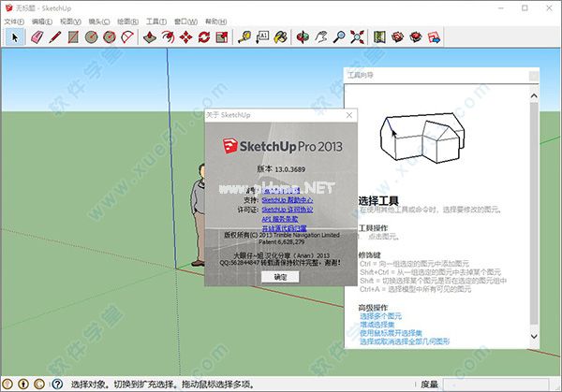Open the 窗口(W) menu
Viewport: 562px width, 392px height.
pos(185,22)
